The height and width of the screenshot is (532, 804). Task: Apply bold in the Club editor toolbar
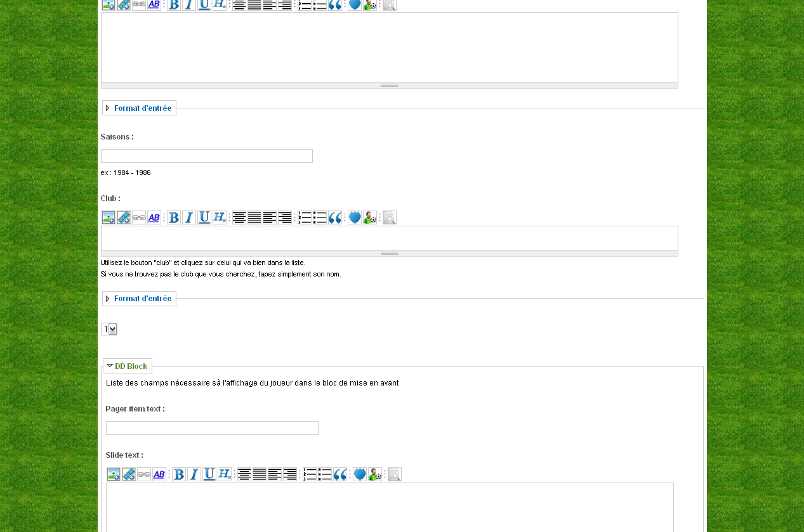pos(174,217)
